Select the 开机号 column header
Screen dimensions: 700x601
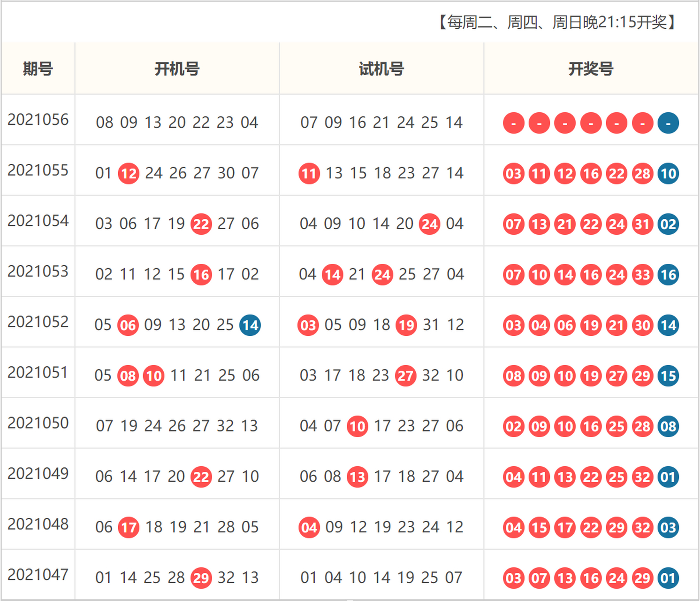click(177, 69)
